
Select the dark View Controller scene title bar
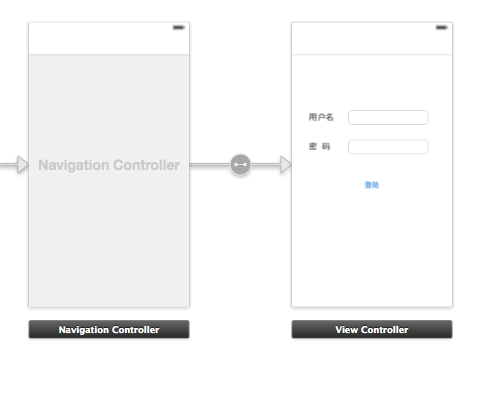[x=372, y=329]
